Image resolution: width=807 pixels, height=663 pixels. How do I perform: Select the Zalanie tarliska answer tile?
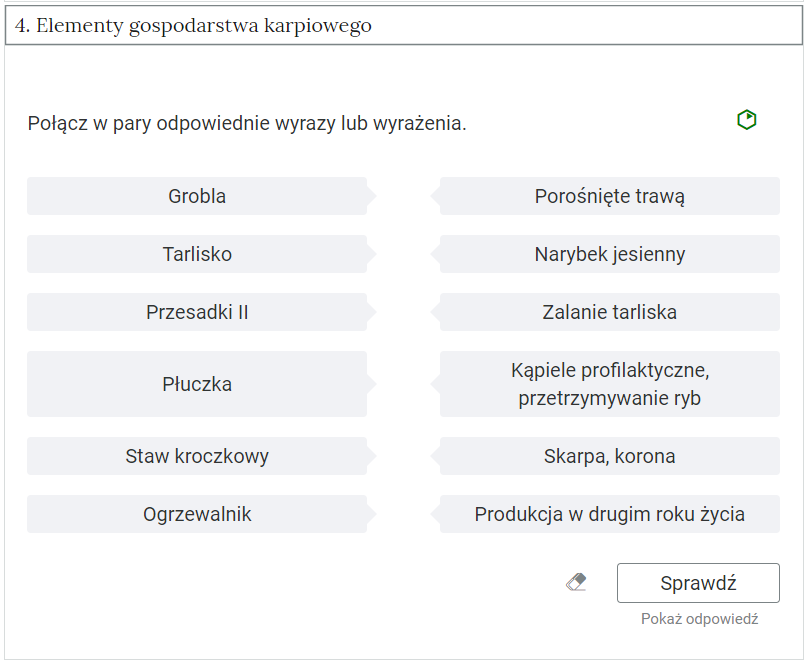pos(608,312)
